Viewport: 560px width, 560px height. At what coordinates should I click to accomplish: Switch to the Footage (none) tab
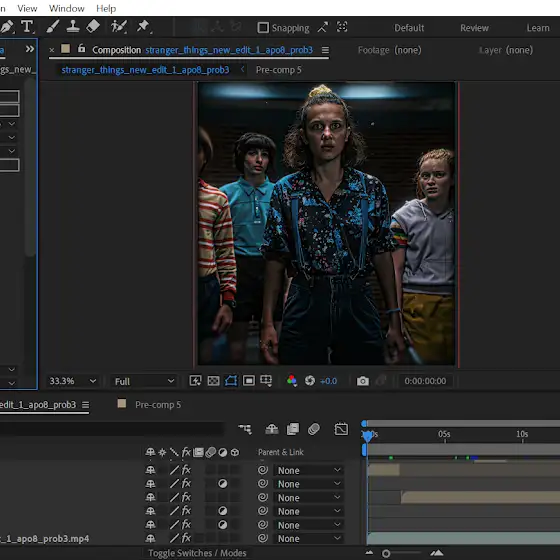point(390,50)
